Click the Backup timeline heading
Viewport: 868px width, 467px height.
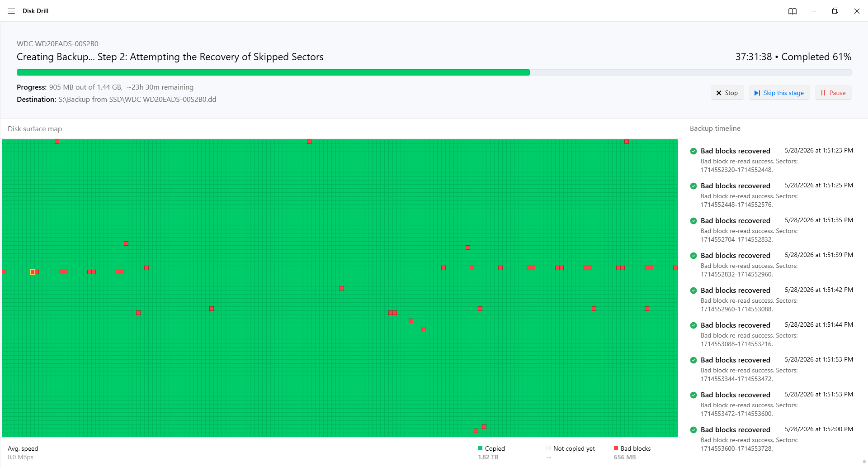(x=715, y=129)
